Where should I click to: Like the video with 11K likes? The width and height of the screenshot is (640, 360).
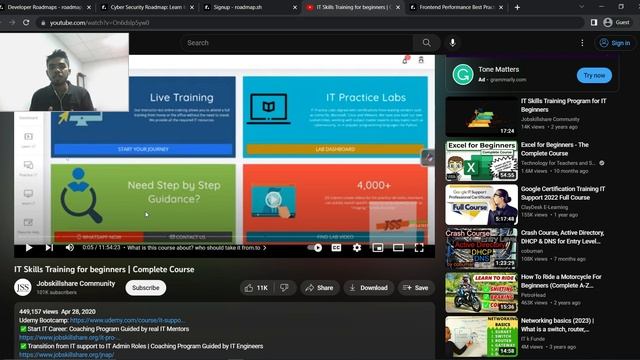coord(256,288)
